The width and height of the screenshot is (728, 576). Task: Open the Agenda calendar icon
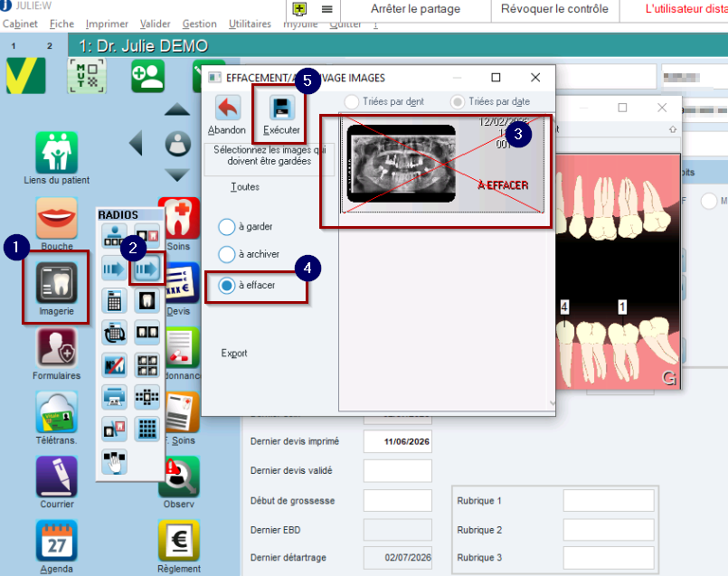click(57, 542)
